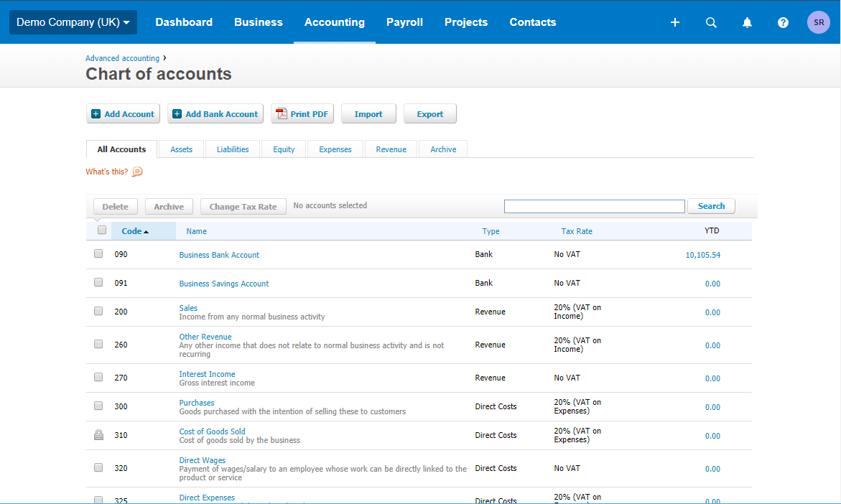The image size is (841, 504).
Task: Open the SR user avatar menu
Action: pos(818,22)
